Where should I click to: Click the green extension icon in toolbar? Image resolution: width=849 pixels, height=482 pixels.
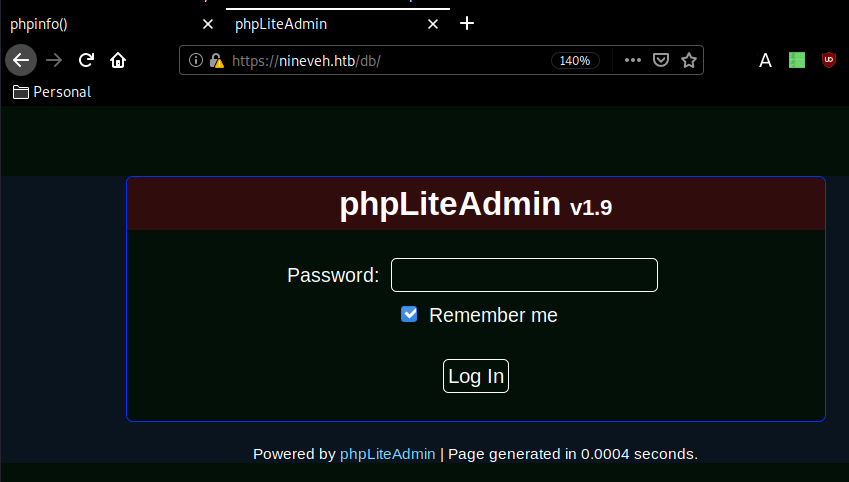(797, 60)
